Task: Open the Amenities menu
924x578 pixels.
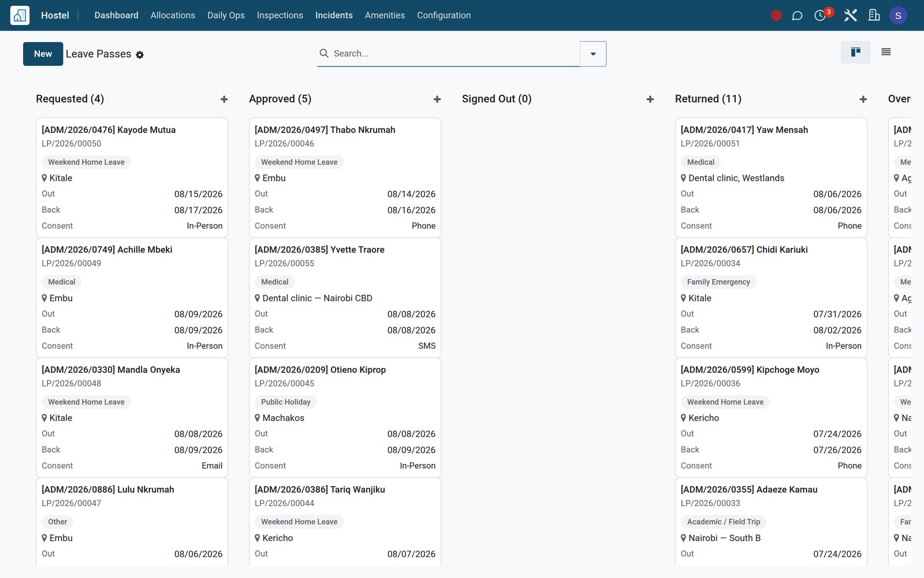Action: (x=385, y=16)
